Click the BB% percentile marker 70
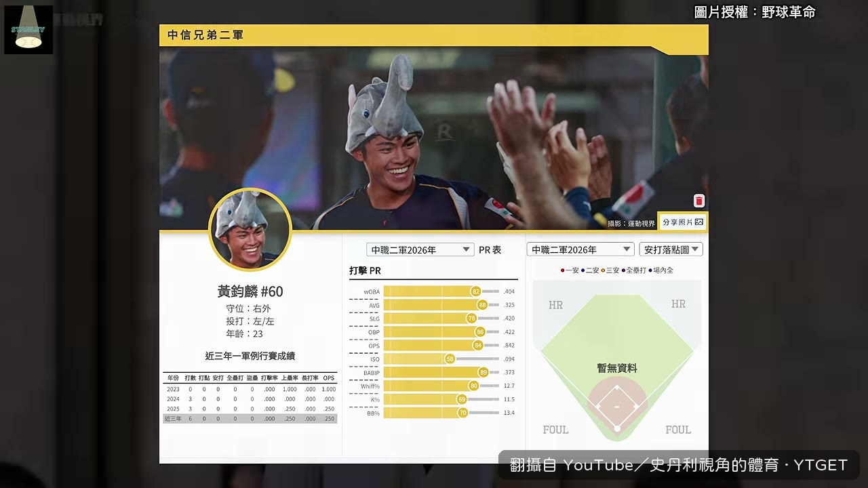 [x=462, y=413]
